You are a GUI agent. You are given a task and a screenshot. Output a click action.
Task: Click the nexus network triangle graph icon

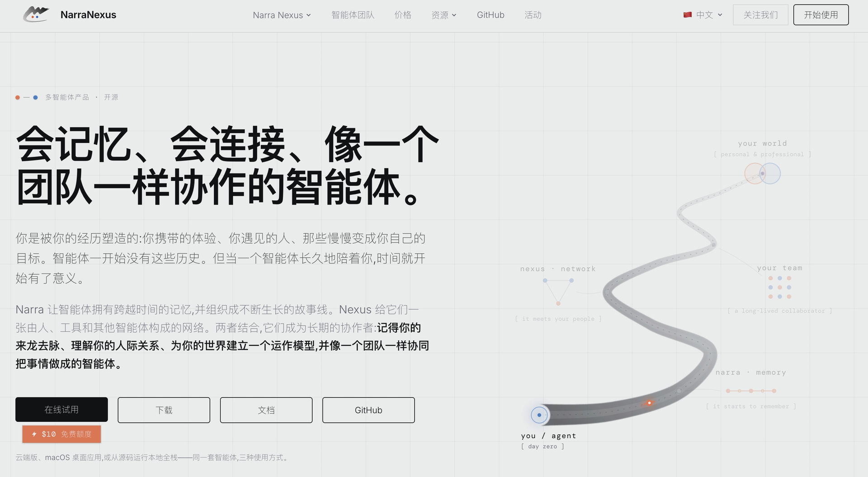click(558, 292)
